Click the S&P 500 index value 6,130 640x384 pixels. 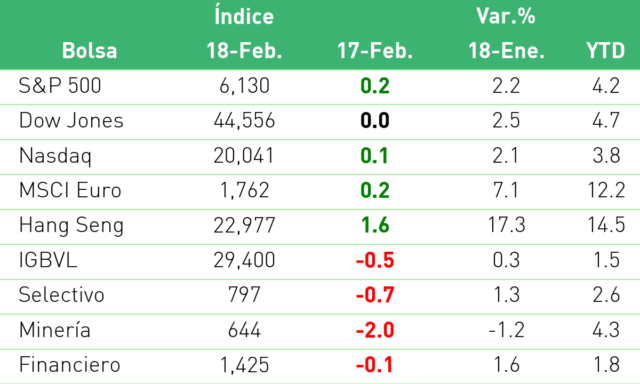click(x=244, y=86)
